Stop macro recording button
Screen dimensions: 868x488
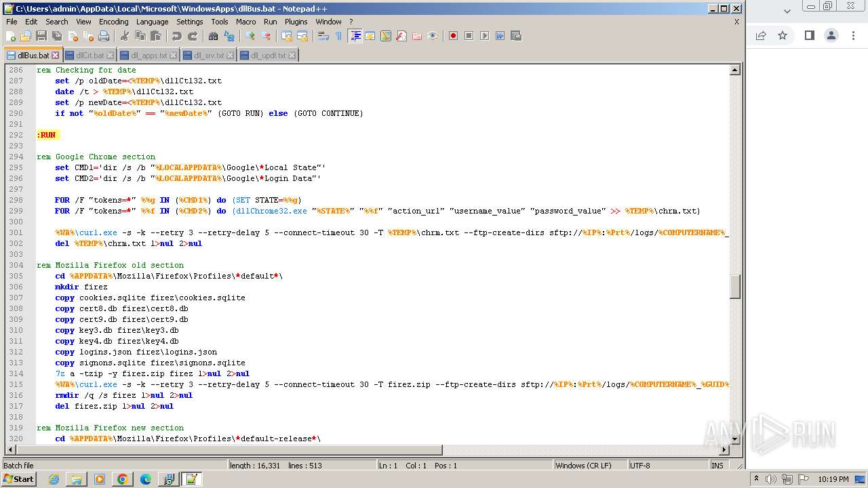(x=469, y=36)
